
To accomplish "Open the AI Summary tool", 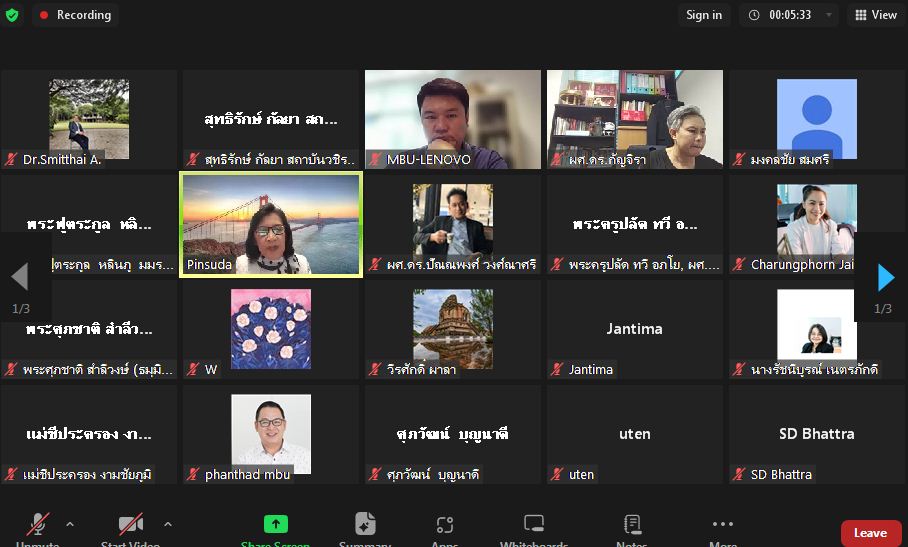I will click(x=365, y=525).
